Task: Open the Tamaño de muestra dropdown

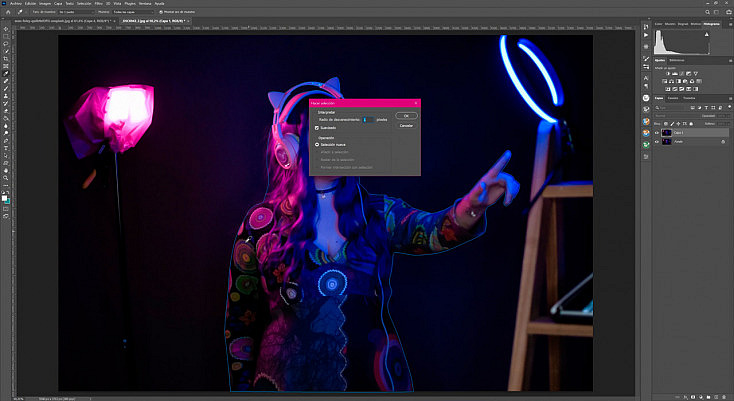Action: (x=76, y=12)
